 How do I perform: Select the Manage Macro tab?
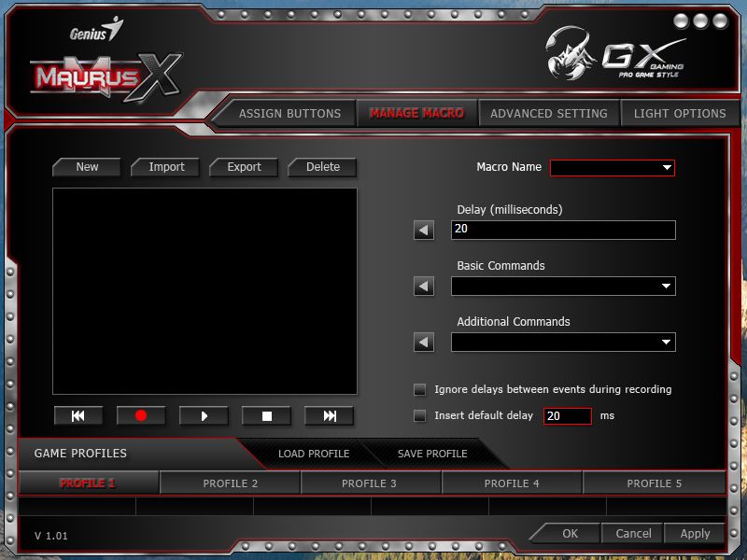[416, 113]
